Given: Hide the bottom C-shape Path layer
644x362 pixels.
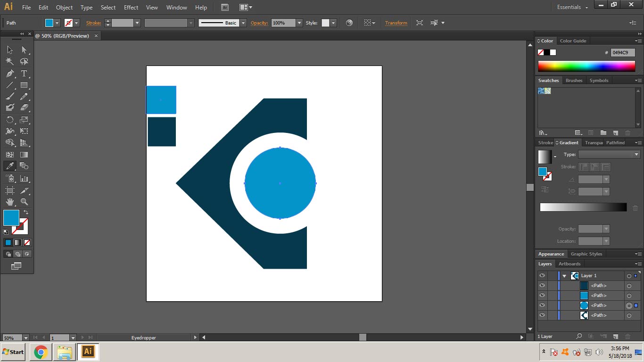Looking at the screenshot, I should coord(542,315).
